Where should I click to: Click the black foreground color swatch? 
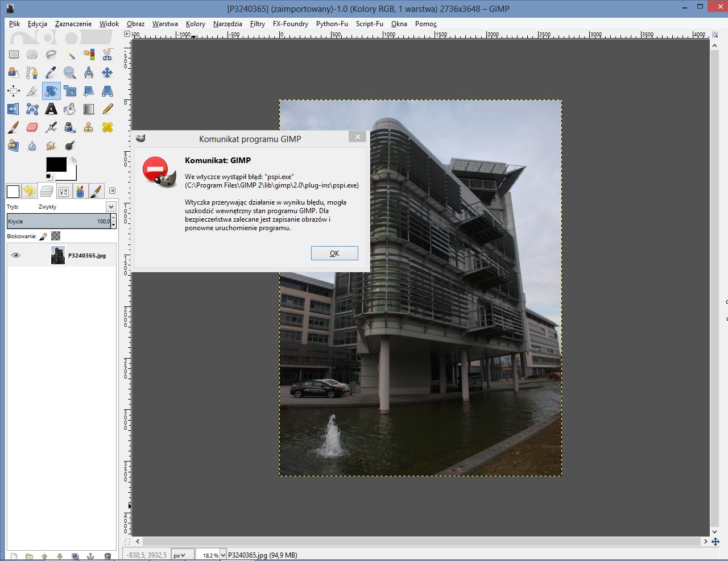coord(56,164)
